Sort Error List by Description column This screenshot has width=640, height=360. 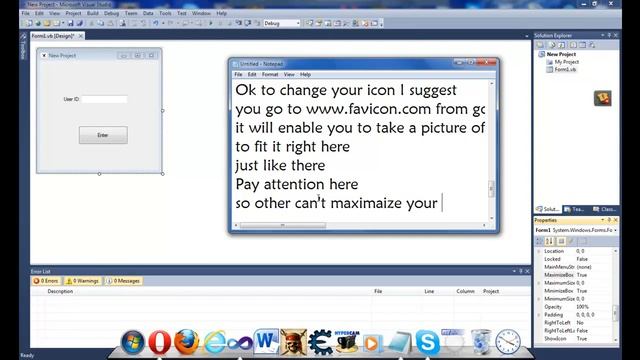click(x=60, y=291)
